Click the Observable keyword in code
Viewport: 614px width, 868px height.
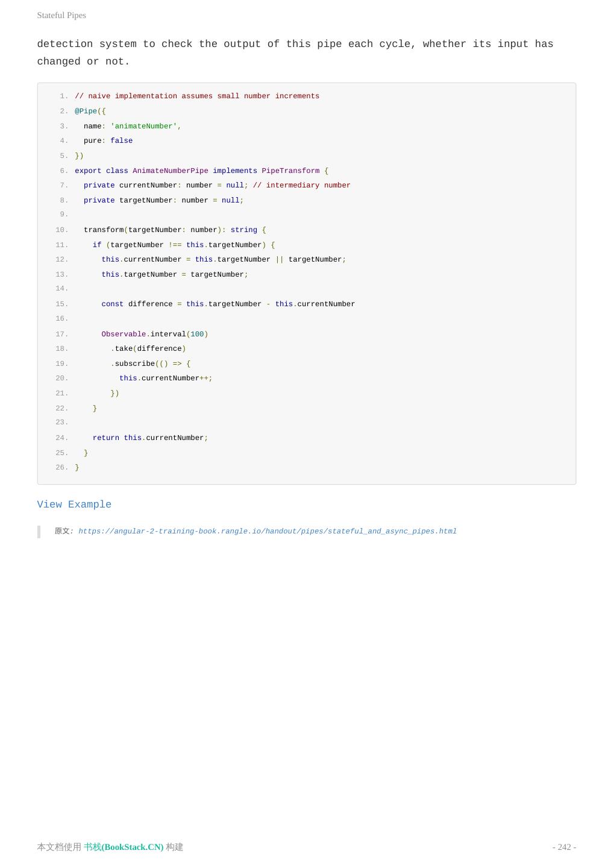pos(124,334)
